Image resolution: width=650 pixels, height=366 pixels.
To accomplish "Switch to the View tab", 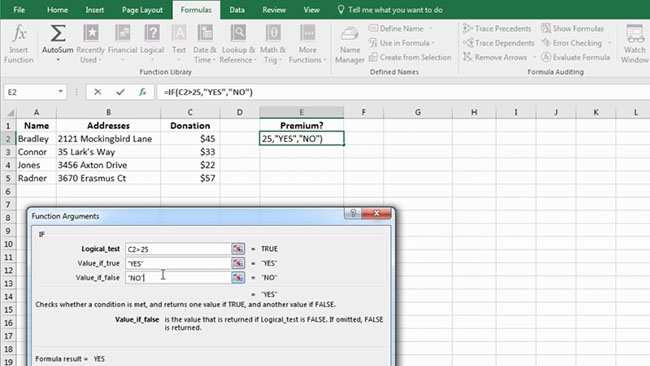I will coord(311,10).
